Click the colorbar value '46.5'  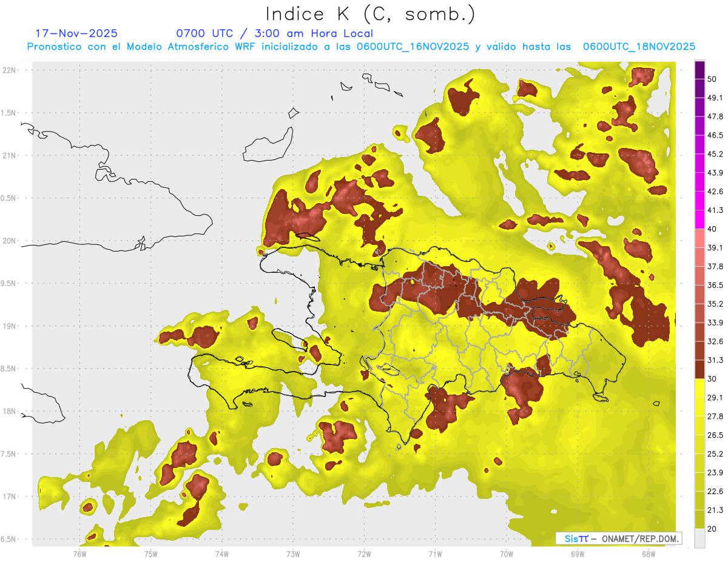click(x=715, y=135)
